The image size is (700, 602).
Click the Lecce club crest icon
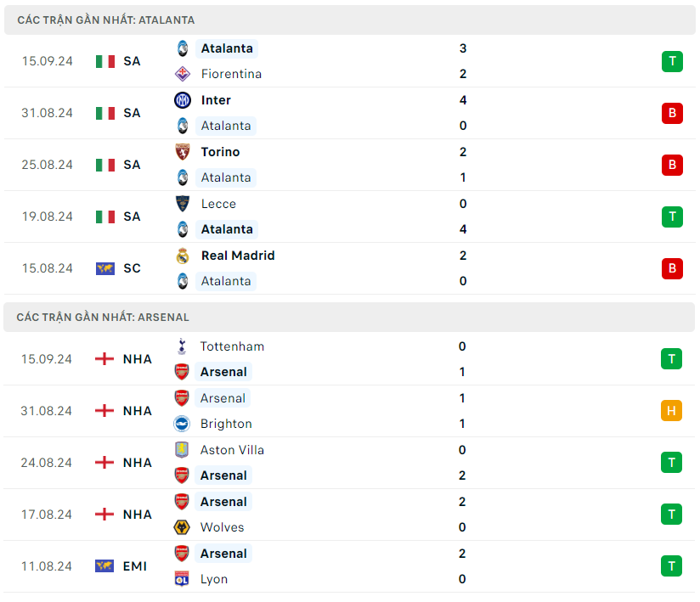pyautogui.click(x=182, y=204)
